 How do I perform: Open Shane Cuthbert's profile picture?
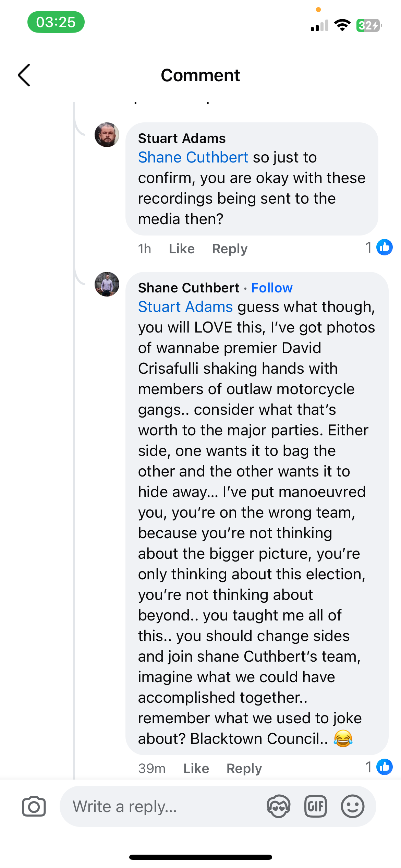107,284
